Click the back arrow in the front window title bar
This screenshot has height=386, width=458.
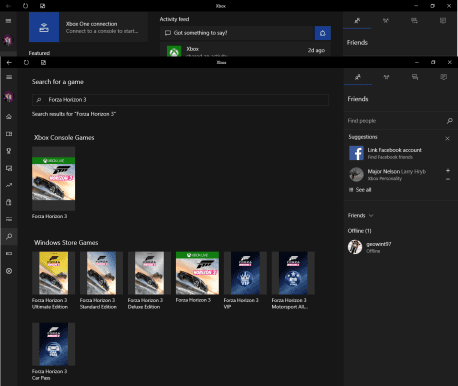[9, 62]
